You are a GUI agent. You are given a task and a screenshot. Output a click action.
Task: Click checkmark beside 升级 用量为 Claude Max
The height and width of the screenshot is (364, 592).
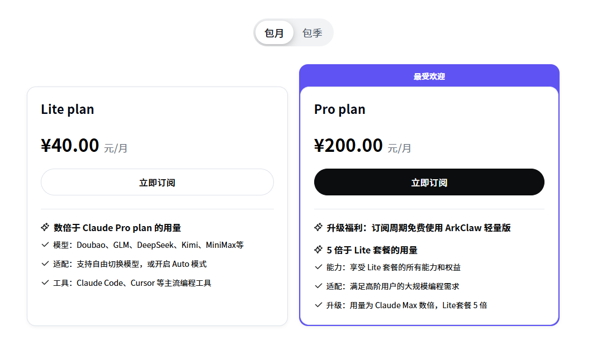pos(319,305)
